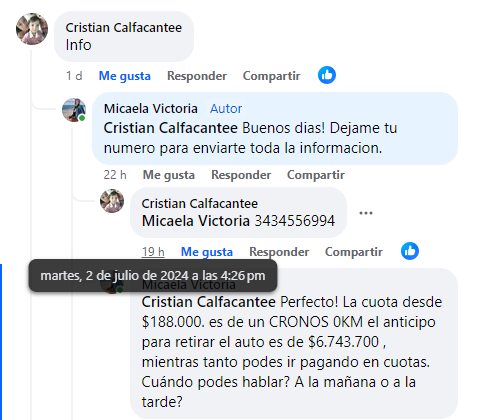Toggle Me gusta on Micaela's Buenos dias reply
478x420 pixels.
(169, 175)
